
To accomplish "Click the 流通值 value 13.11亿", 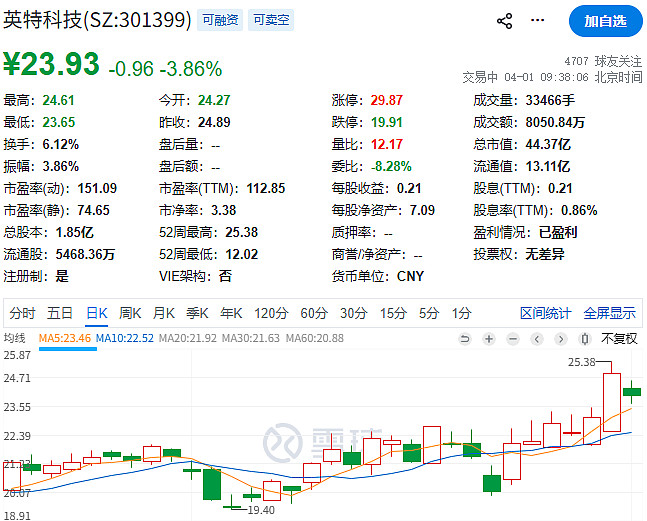I will (x=548, y=166).
